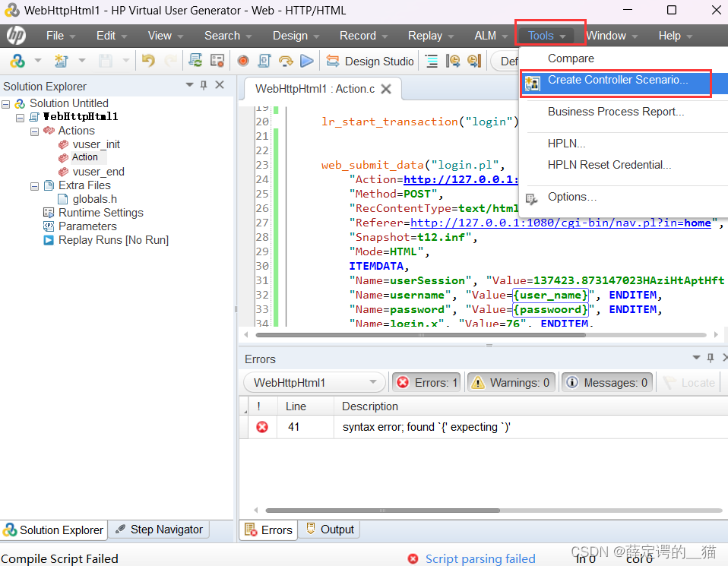Choose HPLN Reset Credential... entry
Screen dimensions: 728x566
tap(609, 165)
